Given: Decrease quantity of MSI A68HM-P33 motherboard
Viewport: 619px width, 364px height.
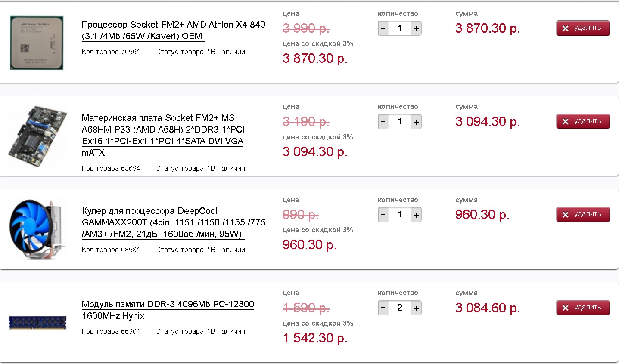Looking at the screenshot, I should point(383,122).
